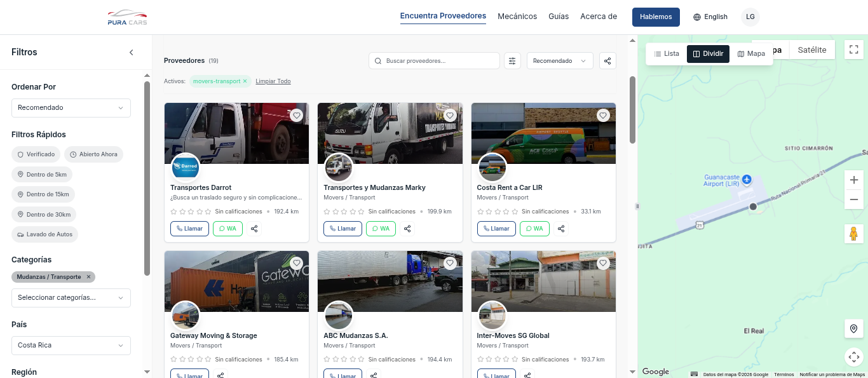Toggle Dentro de 15km filter

[x=44, y=194]
